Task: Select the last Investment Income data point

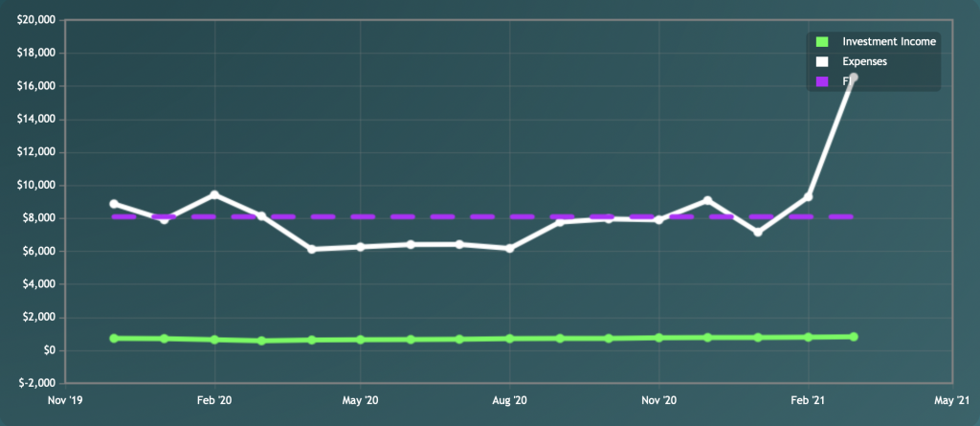Action: tap(854, 337)
